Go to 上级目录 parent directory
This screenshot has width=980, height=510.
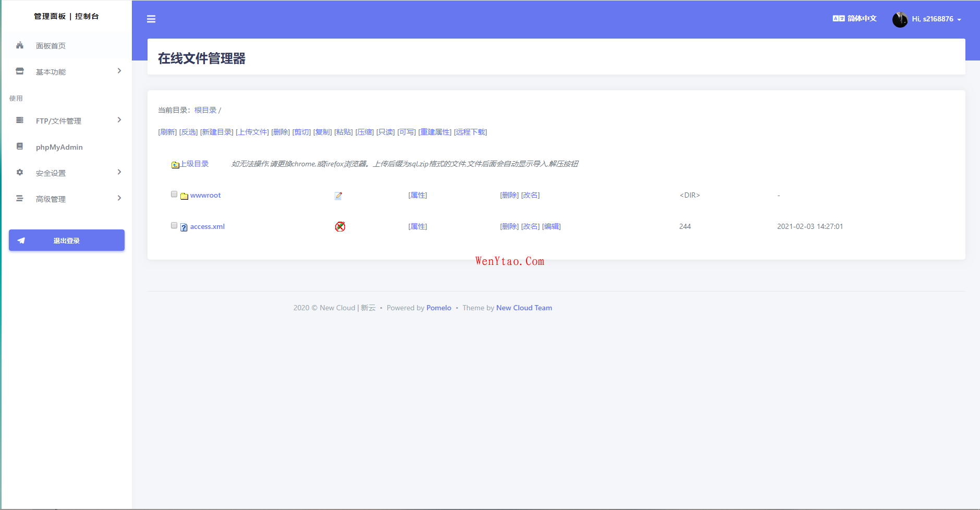pyautogui.click(x=194, y=164)
